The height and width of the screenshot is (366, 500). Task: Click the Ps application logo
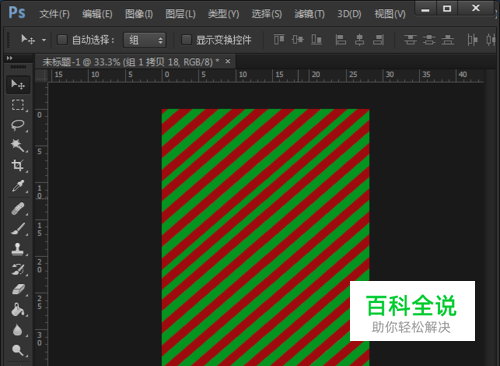pyautogui.click(x=17, y=13)
